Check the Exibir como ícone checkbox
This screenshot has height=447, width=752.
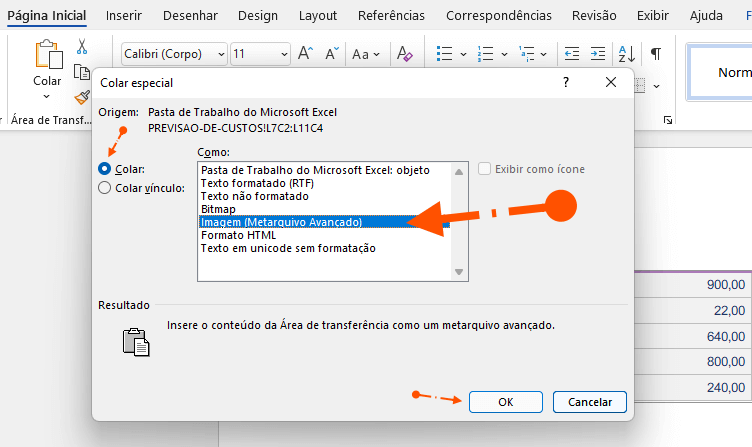click(x=485, y=169)
